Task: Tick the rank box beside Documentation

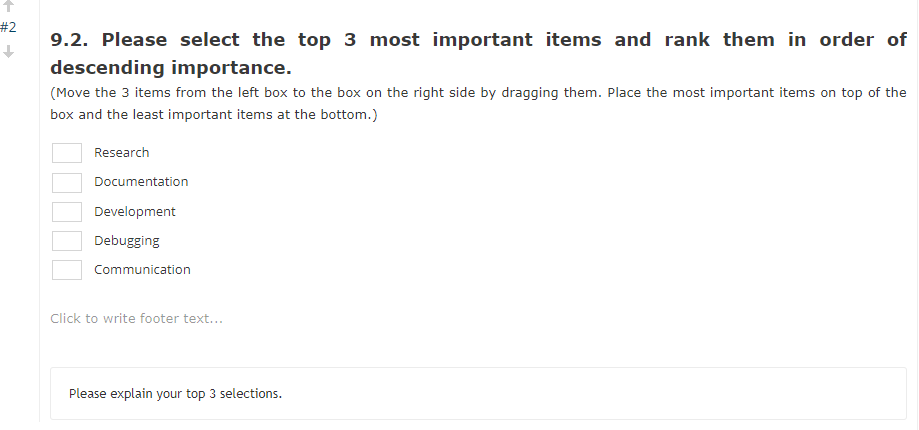Action: (x=67, y=182)
